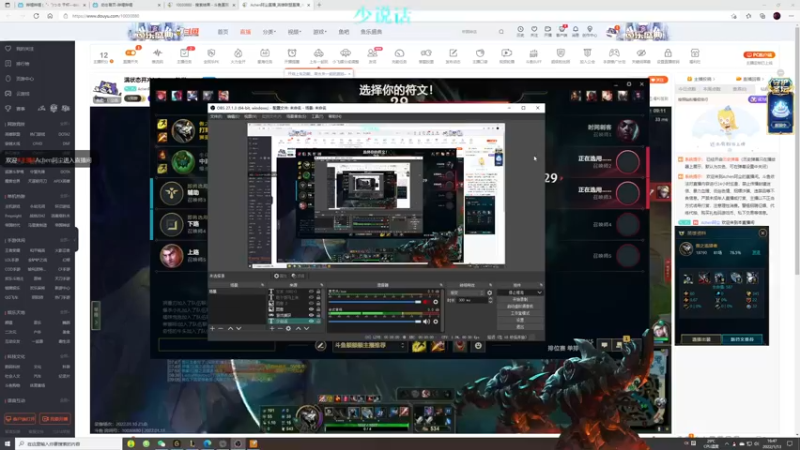Screen dimensions: 800x450
Task: Click the magnifier search icon in Douyu header
Action: click(501, 32)
